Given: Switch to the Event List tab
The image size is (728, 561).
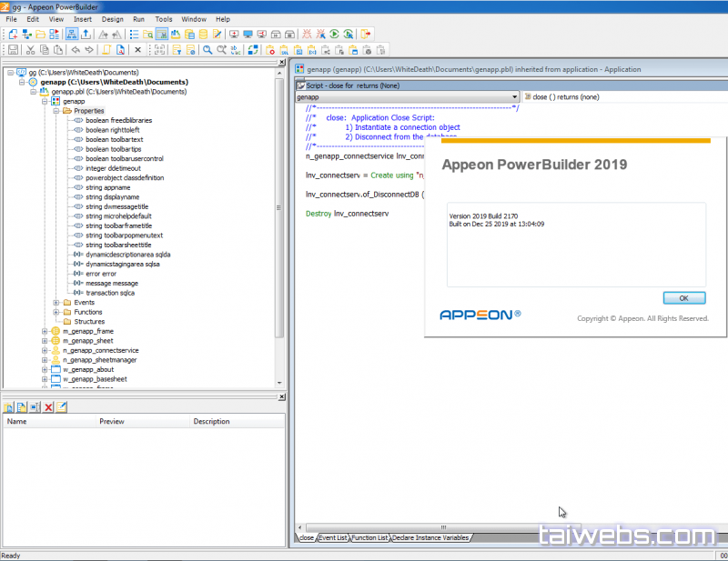Looking at the screenshot, I should [x=332, y=538].
